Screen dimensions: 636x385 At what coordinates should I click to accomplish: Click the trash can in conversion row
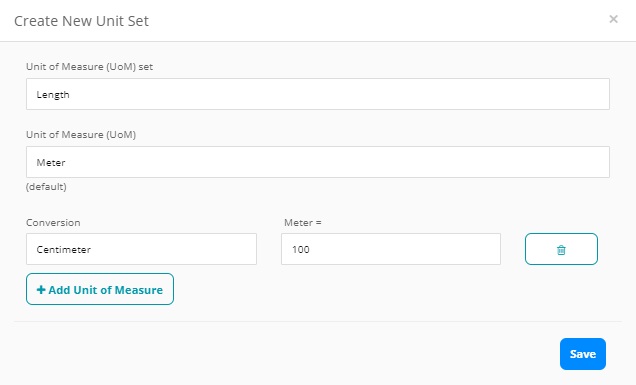(561, 250)
